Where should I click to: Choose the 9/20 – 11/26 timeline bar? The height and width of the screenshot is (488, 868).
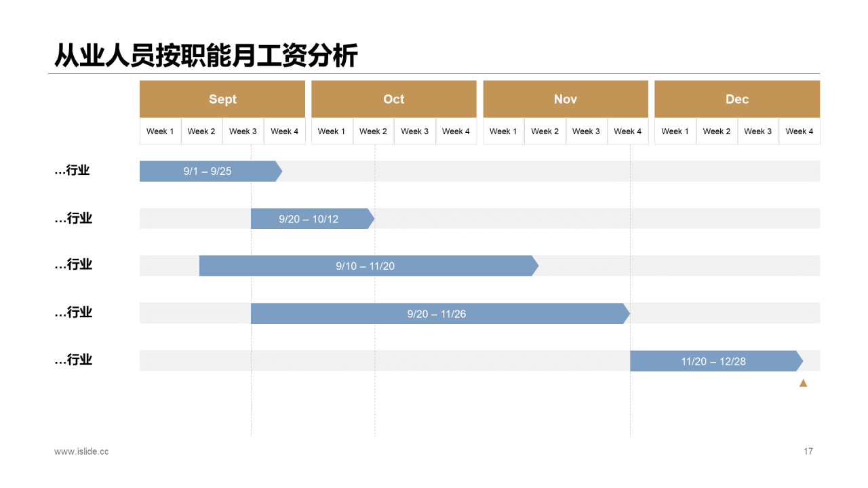tap(437, 314)
